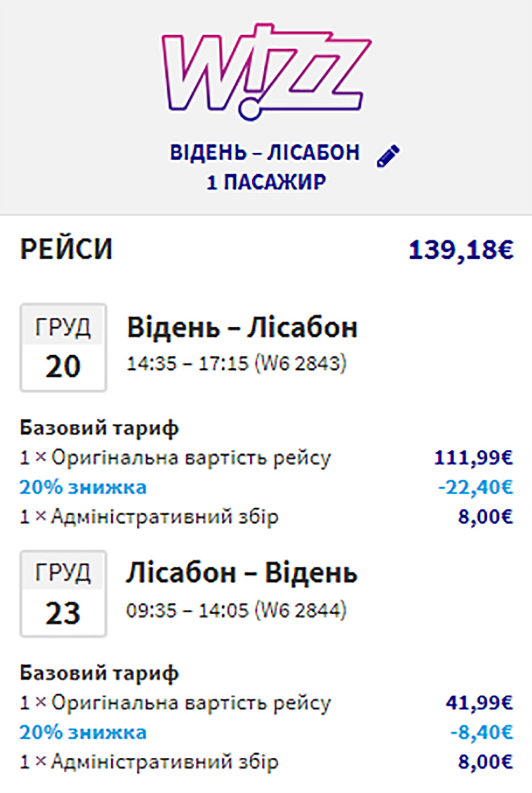Image resolution: width=532 pixels, height=793 pixels.
Task: Open the ГРУД 20 date box
Action: [63, 348]
